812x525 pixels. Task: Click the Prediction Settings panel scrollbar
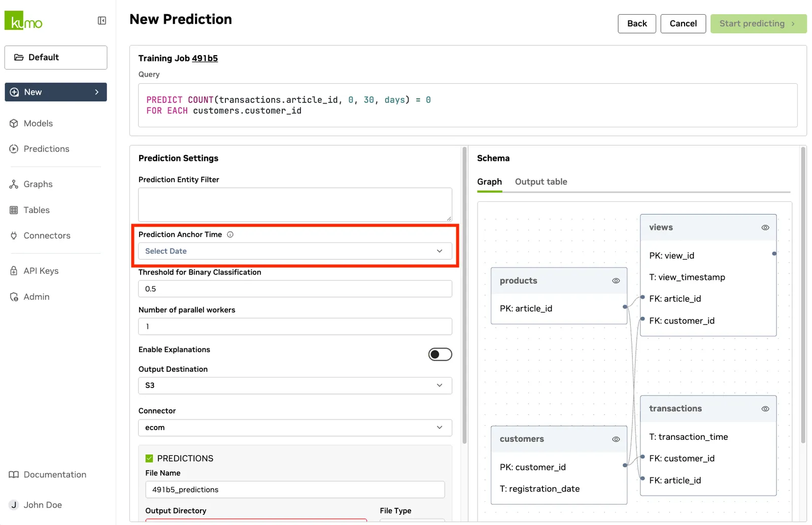tap(464, 296)
